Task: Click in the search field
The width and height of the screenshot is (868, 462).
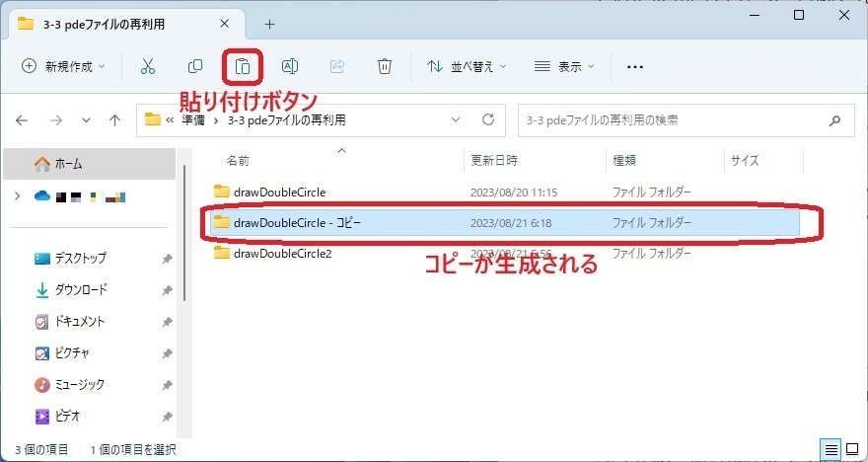Action: click(687, 120)
